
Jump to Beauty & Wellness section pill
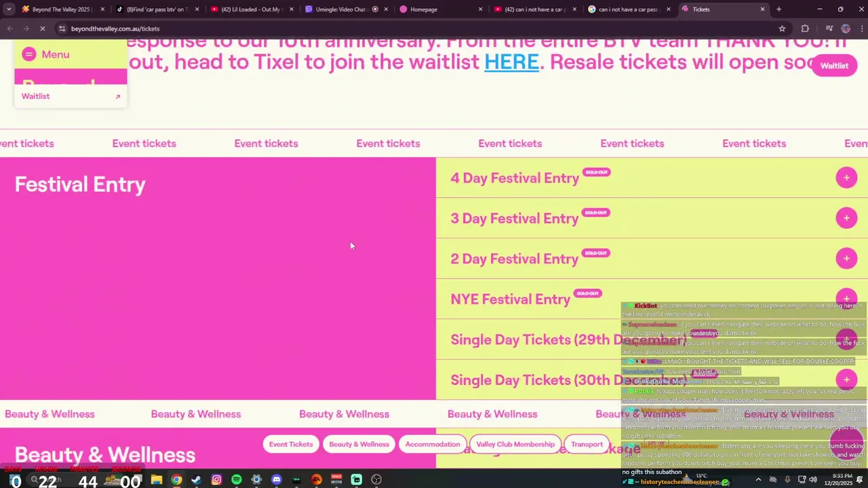[x=359, y=445]
